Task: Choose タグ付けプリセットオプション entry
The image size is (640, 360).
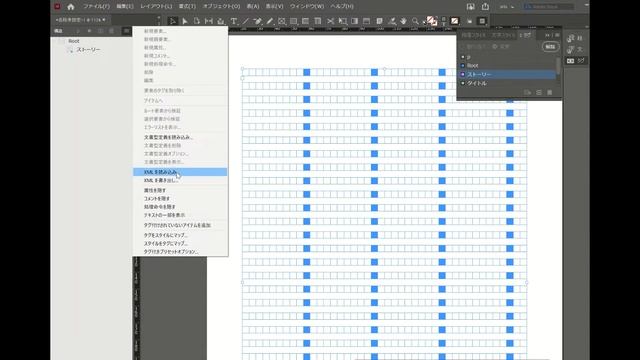Action: [x=180, y=251]
